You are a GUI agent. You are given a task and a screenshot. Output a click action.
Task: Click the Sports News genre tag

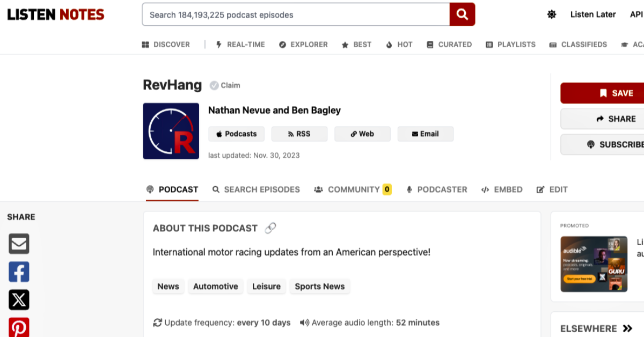[320, 287]
